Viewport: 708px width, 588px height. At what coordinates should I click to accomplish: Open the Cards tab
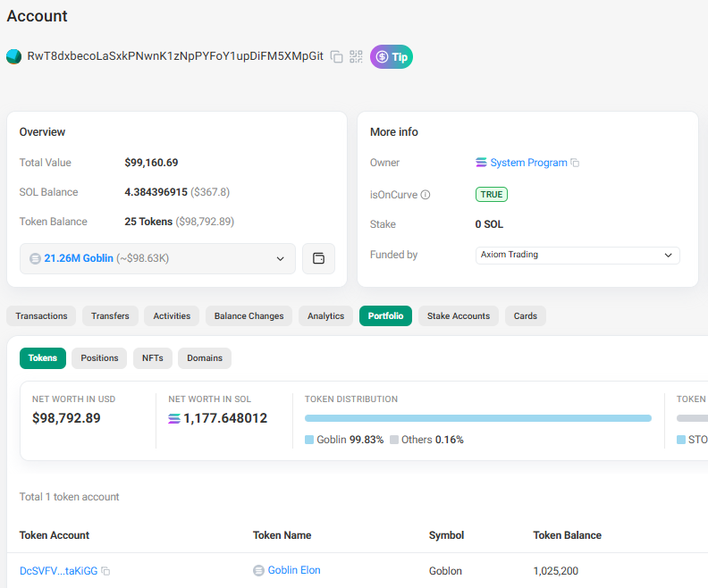click(525, 315)
